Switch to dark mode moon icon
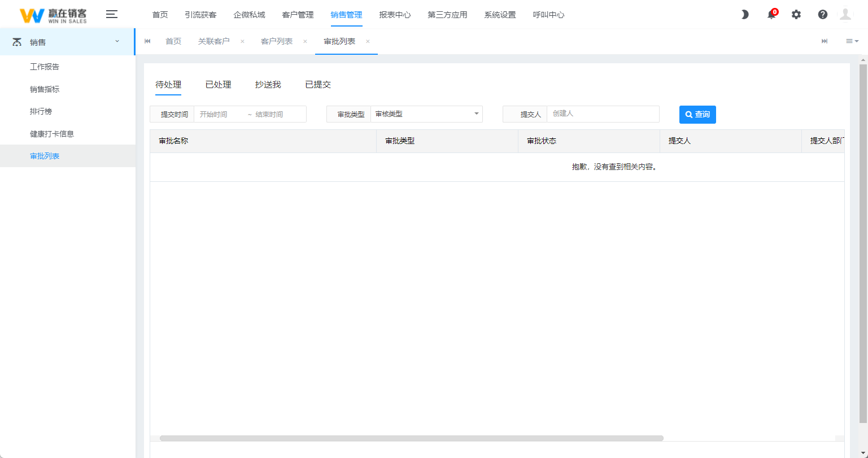The height and width of the screenshot is (458, 868). pos(745,15)
